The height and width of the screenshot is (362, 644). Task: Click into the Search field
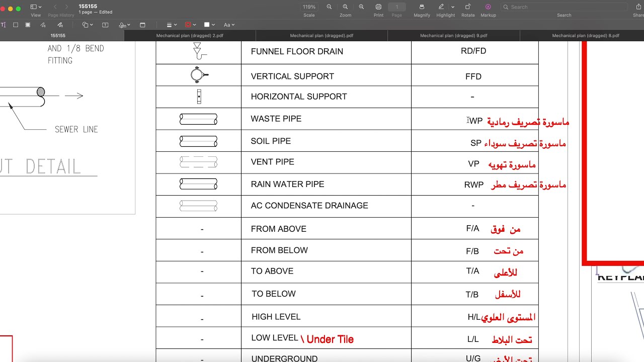563,7
